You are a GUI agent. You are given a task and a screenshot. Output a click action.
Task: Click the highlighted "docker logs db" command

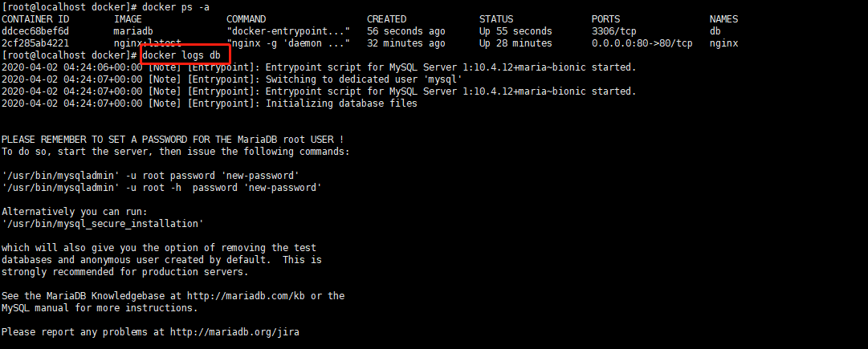185,55
